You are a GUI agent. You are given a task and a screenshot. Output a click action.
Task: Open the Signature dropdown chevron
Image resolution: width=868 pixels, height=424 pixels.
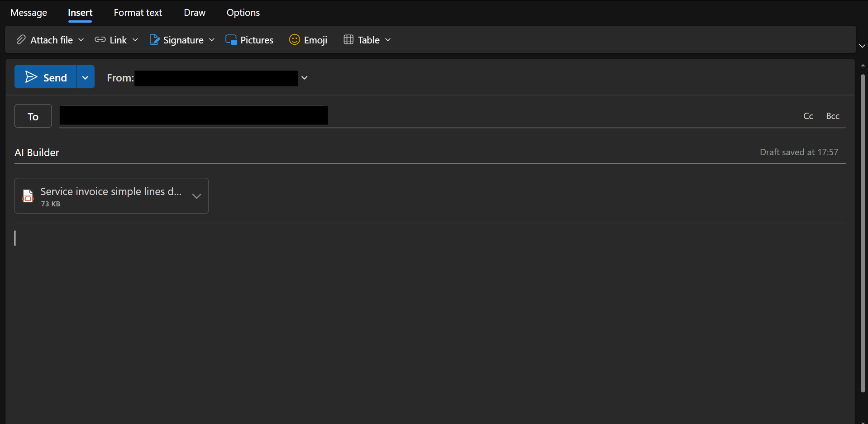coord(212,40)
